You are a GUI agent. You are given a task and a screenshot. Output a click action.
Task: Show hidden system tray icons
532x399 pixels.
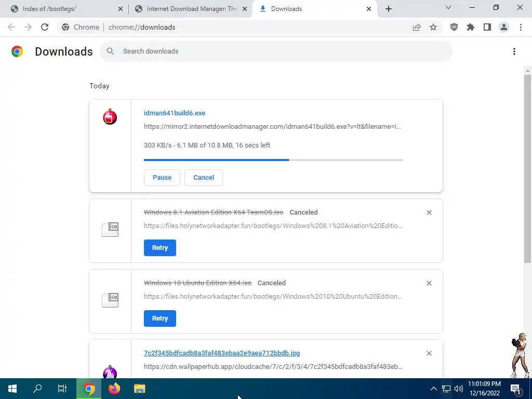pyautogui.click(x=434, y=389)
